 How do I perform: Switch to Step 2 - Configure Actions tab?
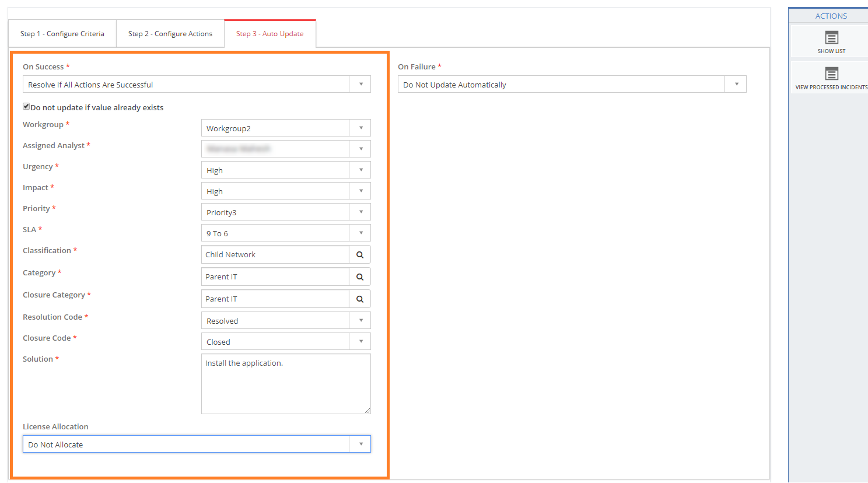click(x=170, y=34)
